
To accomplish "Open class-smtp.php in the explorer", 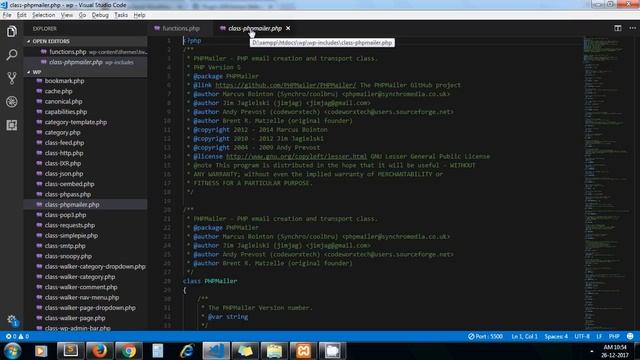I will [x=86, y=246].
